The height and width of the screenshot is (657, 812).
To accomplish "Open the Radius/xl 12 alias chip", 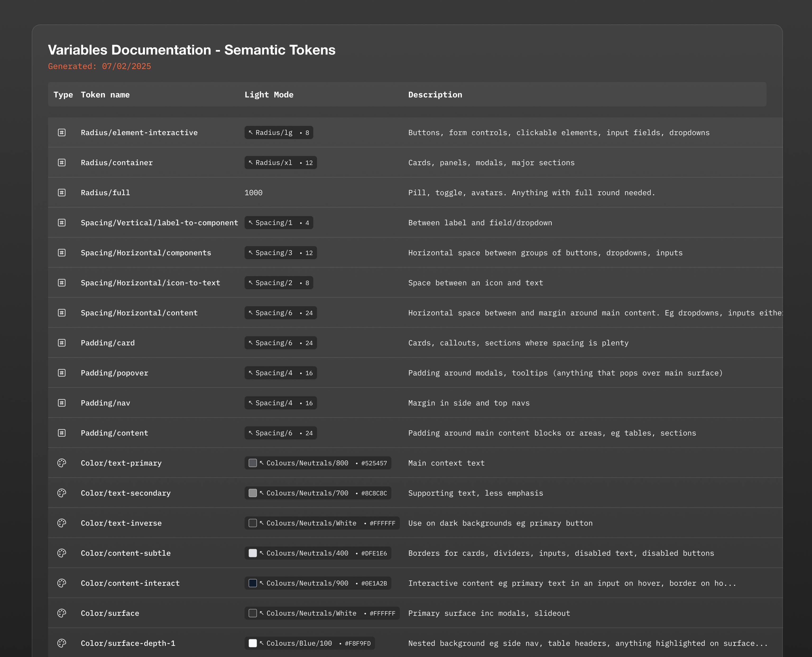I will [280, 163].
